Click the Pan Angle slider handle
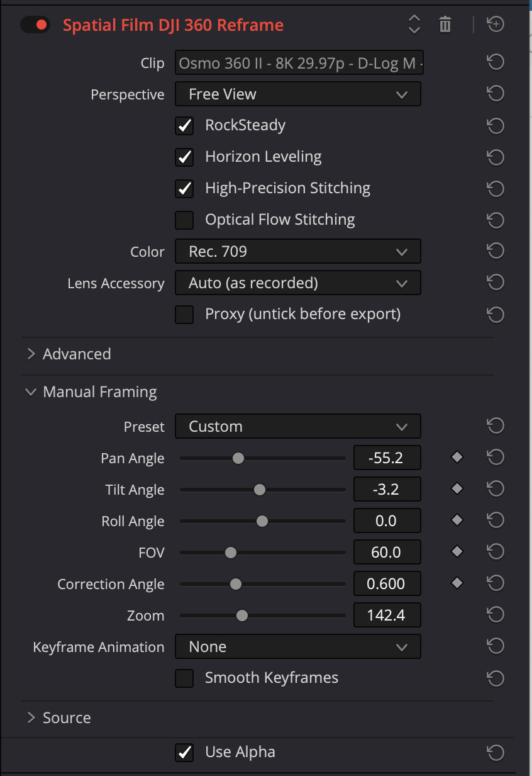Screen dimensions: 532x776 (x=238, y=458)
